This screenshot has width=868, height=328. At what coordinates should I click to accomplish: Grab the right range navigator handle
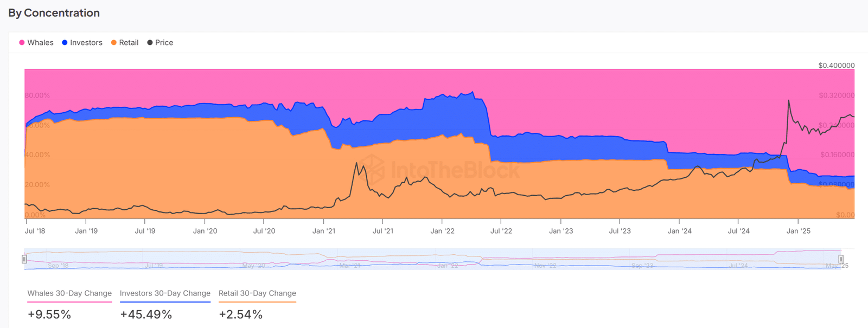(x=841, y=259)
